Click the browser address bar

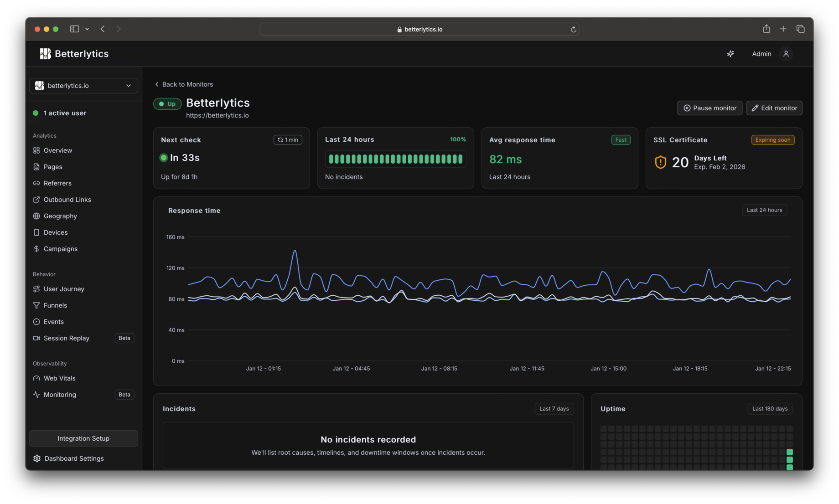pyautogui.click(x=419, y=29)
